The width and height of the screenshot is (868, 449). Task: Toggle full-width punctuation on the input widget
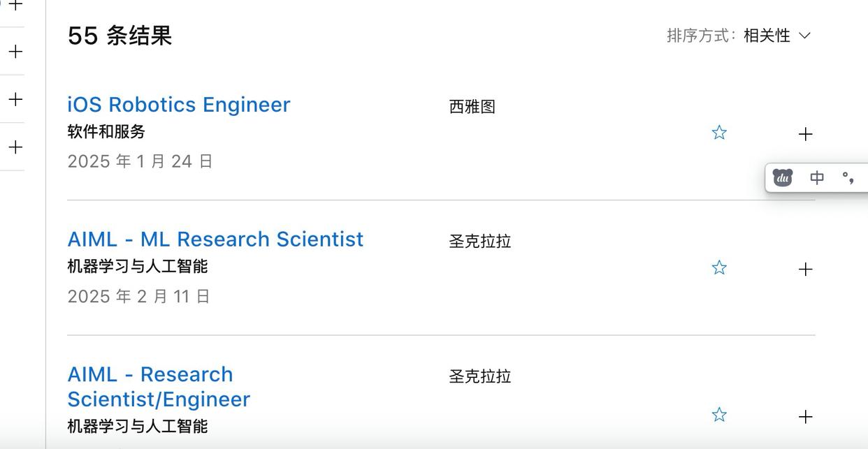point(848,177)
